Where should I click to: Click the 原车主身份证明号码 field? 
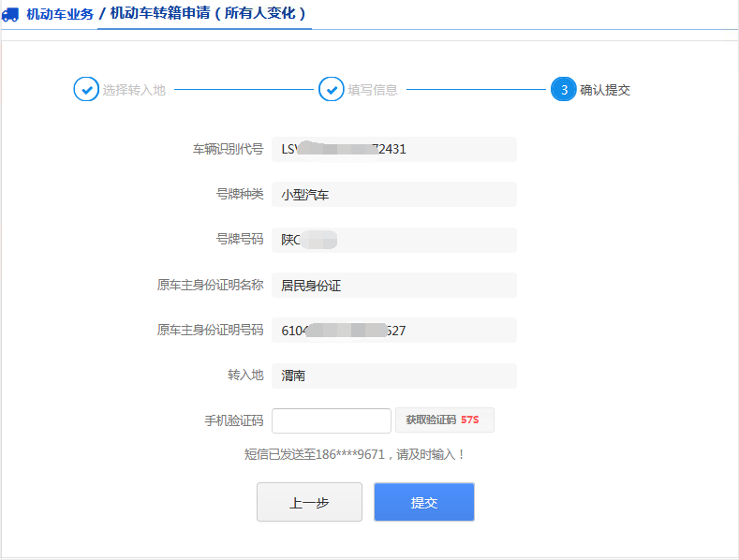393,331
